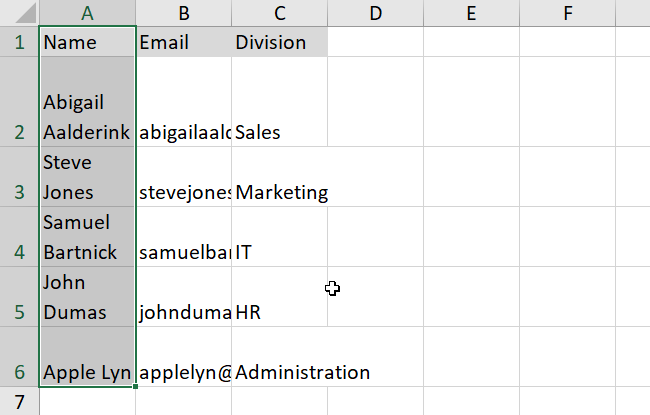The image size is (650, 415).
Task: Select column F header
Action: [x=567, y=13]
